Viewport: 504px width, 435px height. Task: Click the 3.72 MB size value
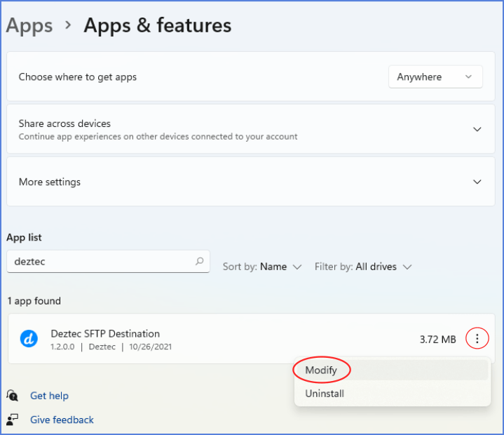coord(438,340)
